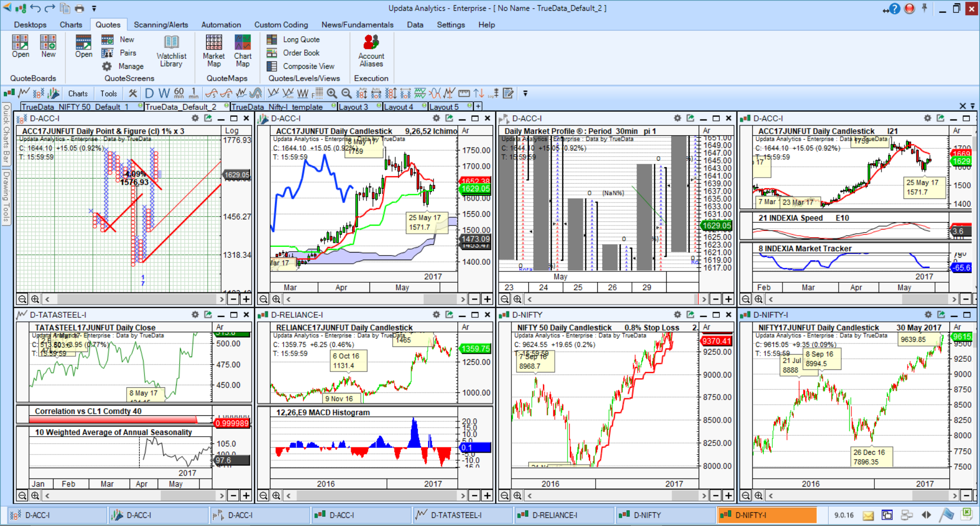Click the zoom out magnifier in toolbar
980x526 pixels.
(347, 93)
